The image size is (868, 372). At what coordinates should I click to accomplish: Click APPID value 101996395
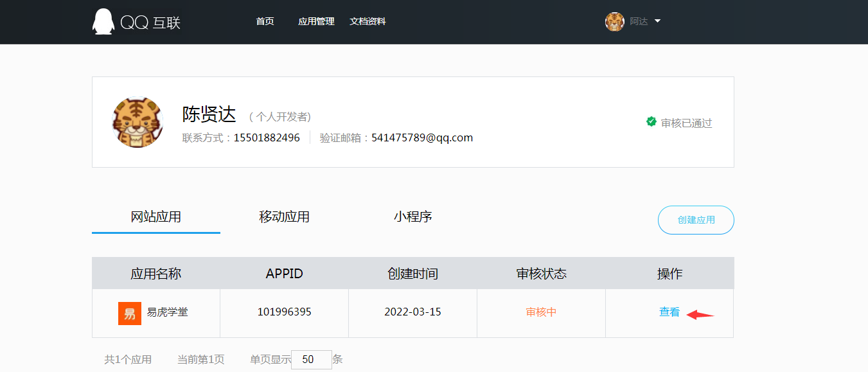(x=284, y=312)
